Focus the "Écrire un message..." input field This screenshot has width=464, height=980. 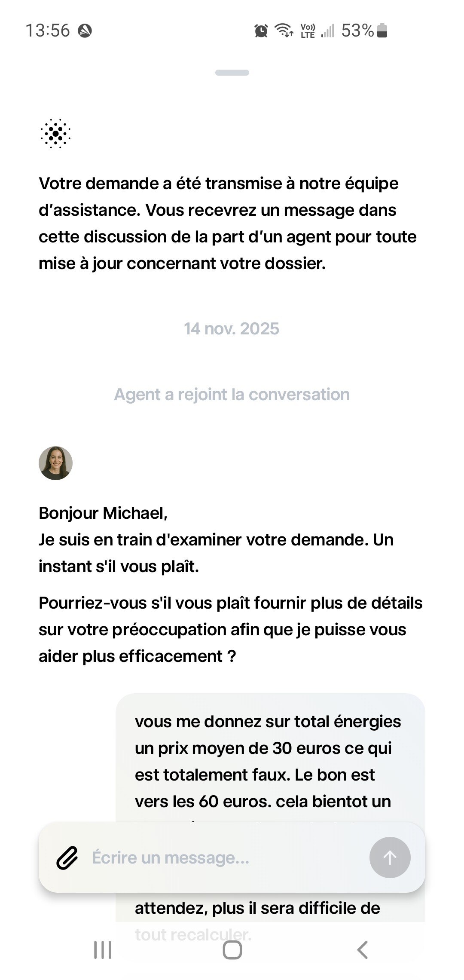tap(223, 858)
